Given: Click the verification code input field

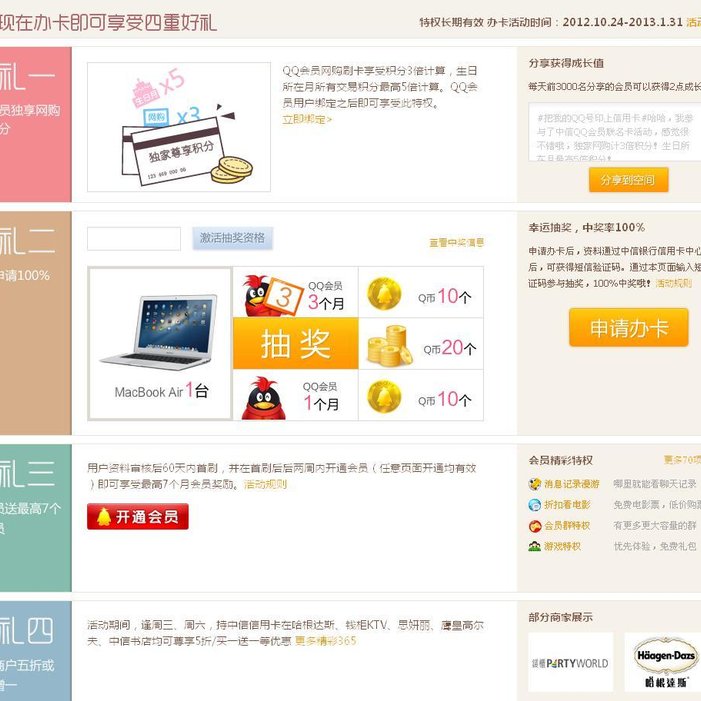Looking at the screenshot, I should 134,239.
